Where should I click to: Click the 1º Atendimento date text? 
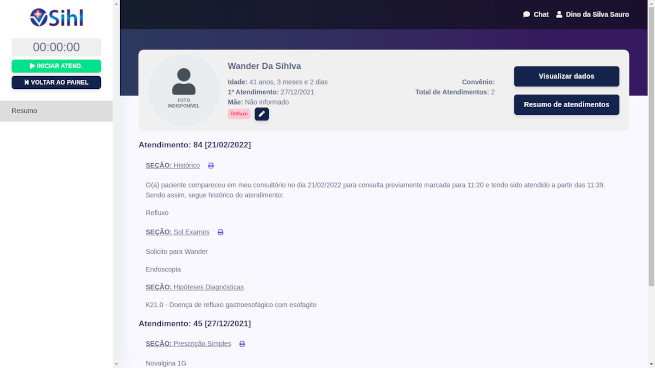pos(271,92)
